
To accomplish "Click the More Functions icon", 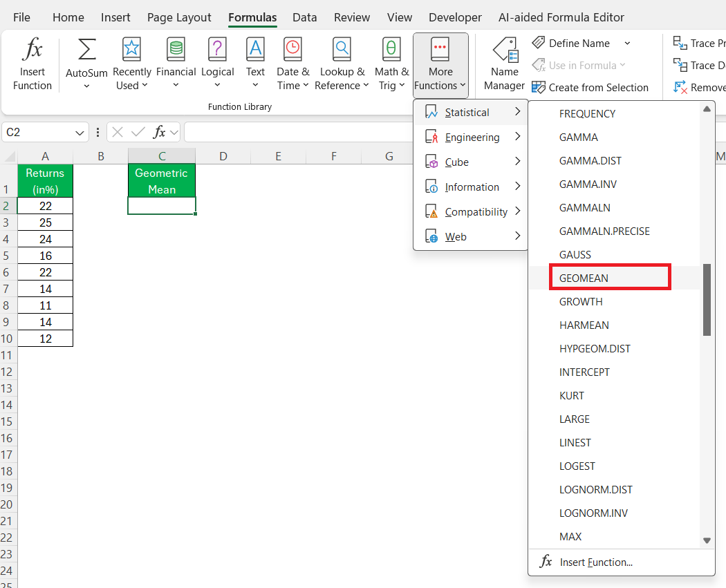I will coord(440,49).
